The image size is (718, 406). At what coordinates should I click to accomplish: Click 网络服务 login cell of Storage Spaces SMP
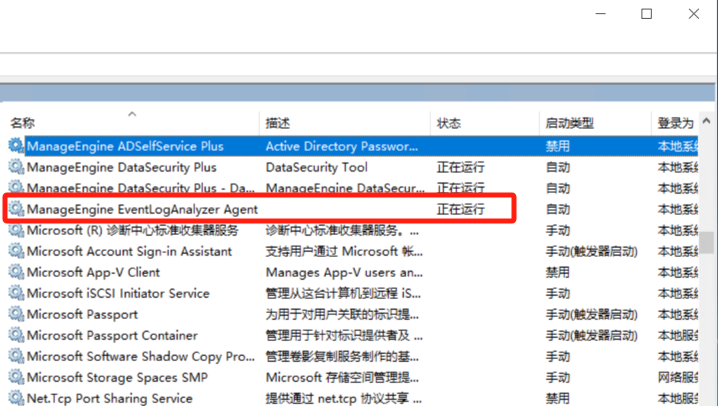678,378
